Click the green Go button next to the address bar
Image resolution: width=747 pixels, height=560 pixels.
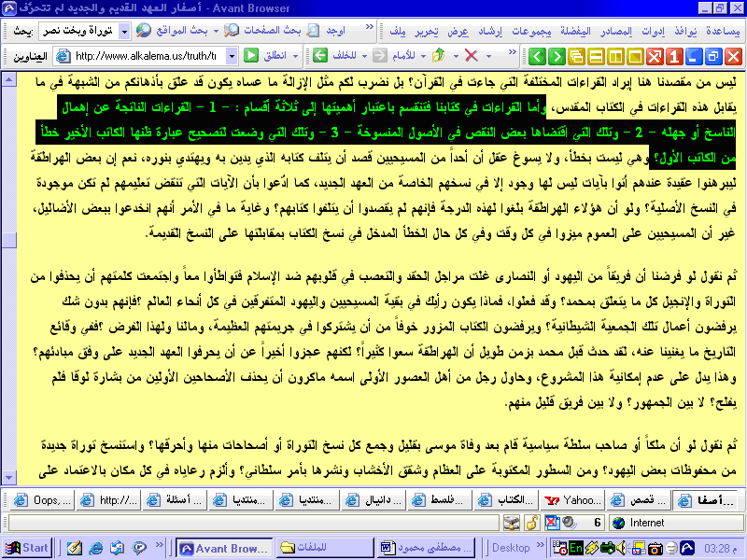click(x=252, y=56)
